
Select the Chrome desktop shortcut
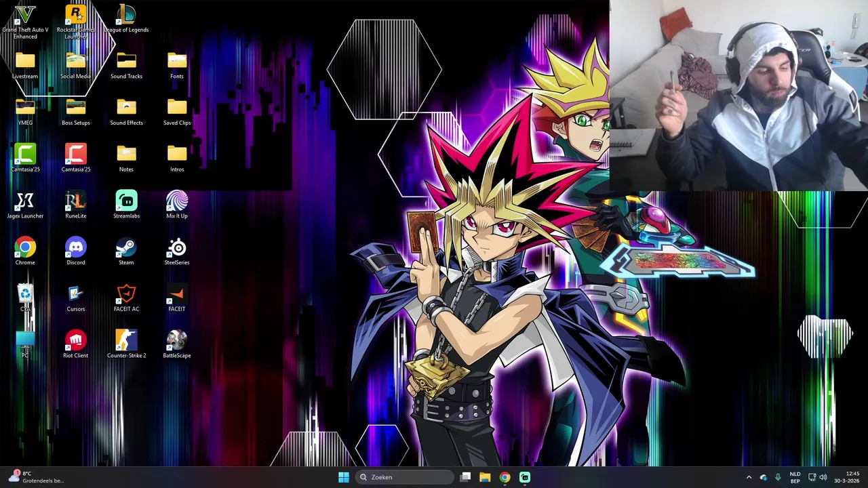(x=25, y=251)
